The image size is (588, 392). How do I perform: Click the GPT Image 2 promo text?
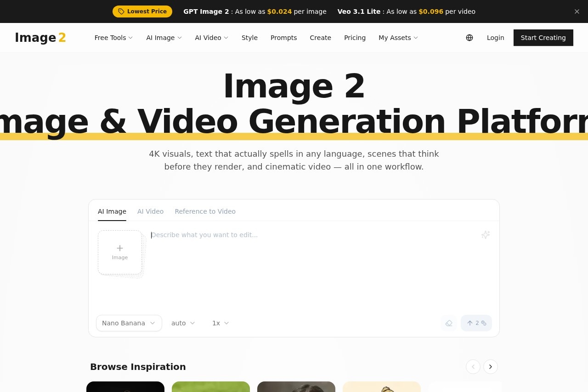255,11
